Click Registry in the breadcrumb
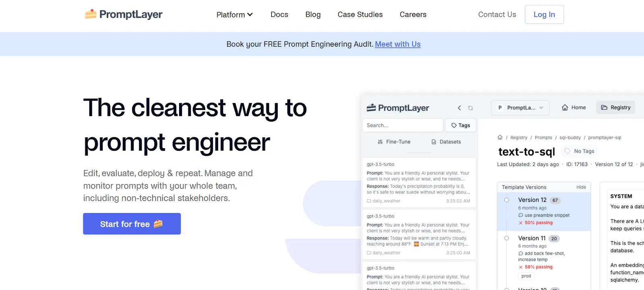Image resolution: width=644 pixels, height=290 pixels. point(518,137)
